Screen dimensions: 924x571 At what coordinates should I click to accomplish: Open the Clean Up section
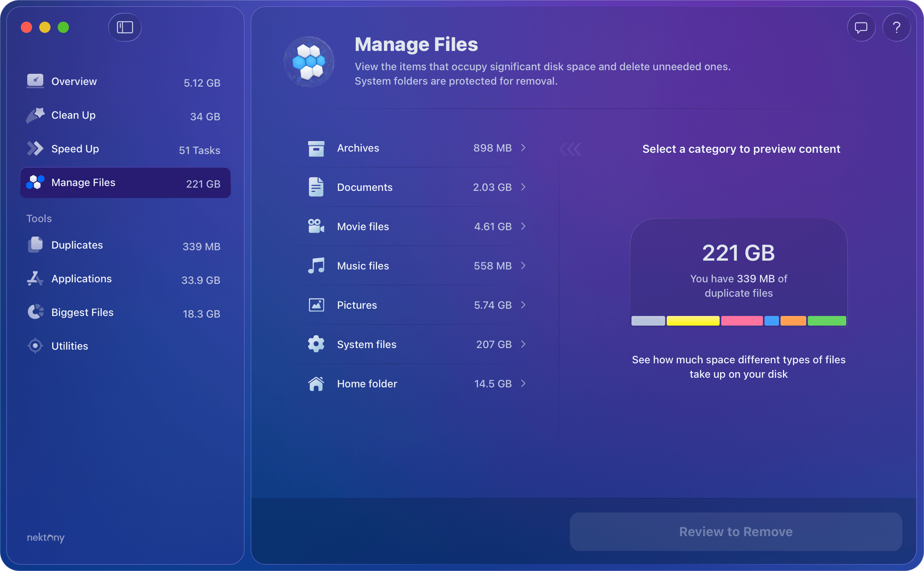[x=73, y=115]
